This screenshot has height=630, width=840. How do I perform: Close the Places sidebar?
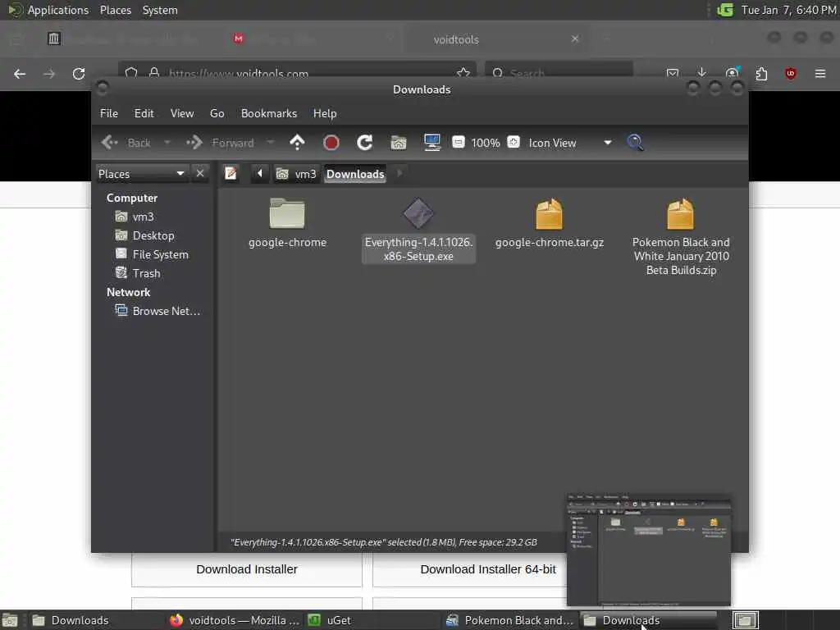[200, 174]
